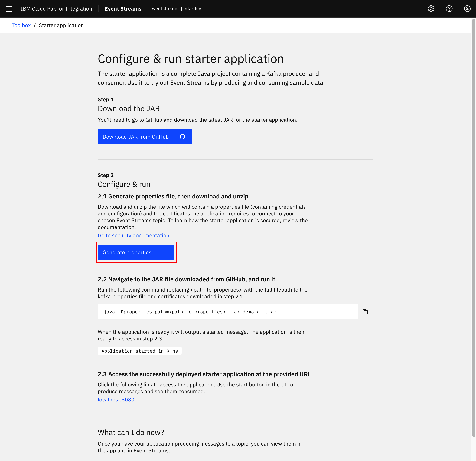Click the help question mark icon
The width and height of the screenshot is (476, 461).
tap(450, 8)
